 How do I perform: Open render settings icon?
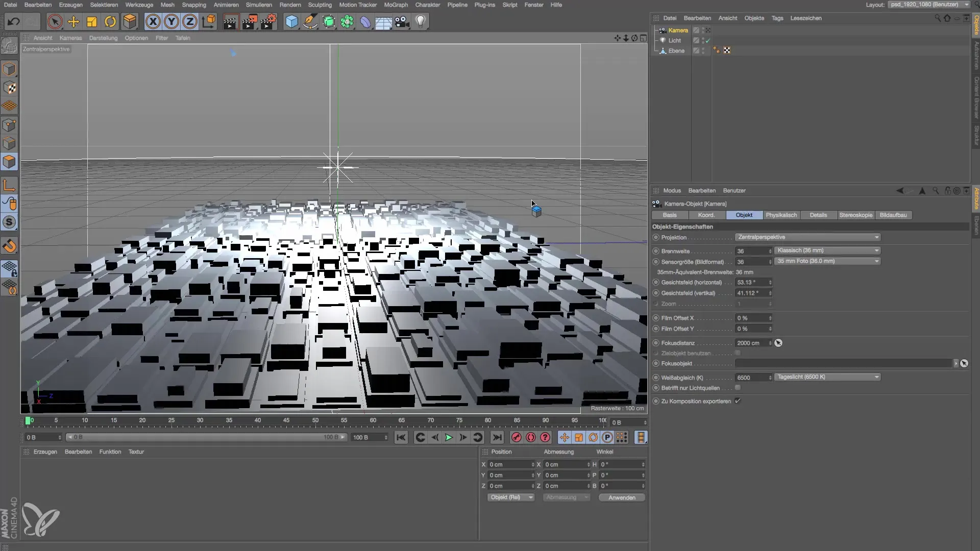pyautogui.click(x=268, y=21)
